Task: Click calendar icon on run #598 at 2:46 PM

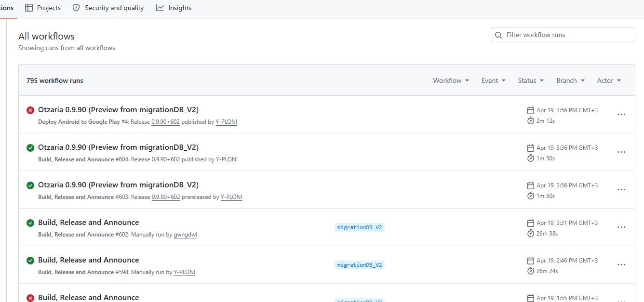Action: click(x=531, y=260)
